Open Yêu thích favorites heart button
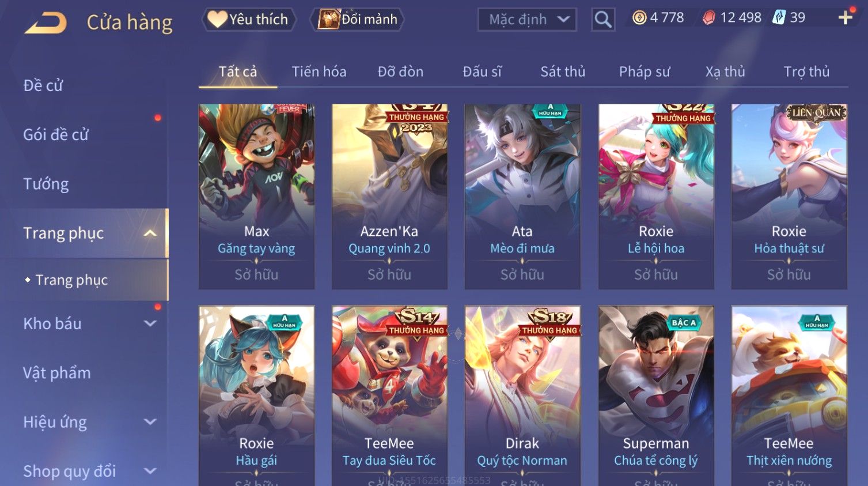The width and height of the screenshot is (868, 486). [249, 20]
